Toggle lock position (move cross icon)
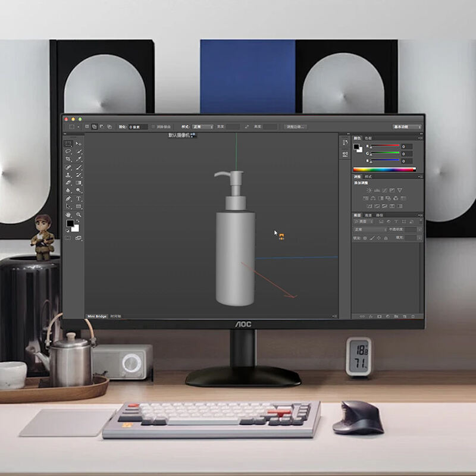476x476 pixels. 378,238
